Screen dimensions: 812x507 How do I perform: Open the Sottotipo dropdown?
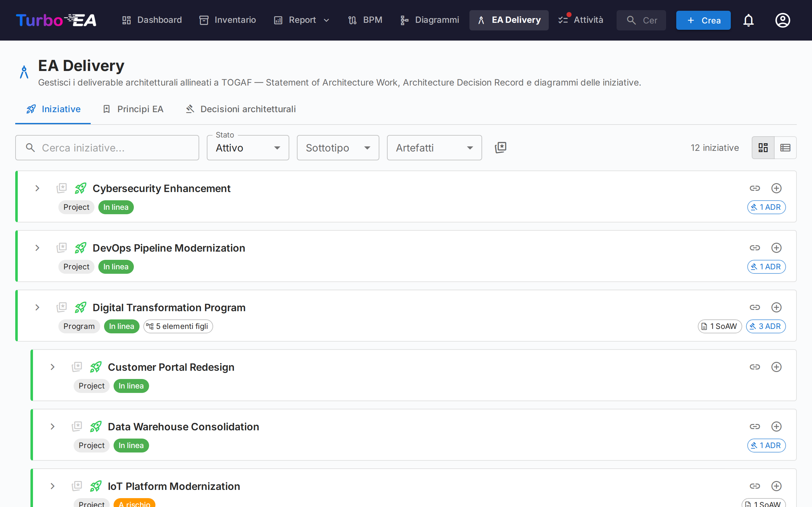point(337,148)
